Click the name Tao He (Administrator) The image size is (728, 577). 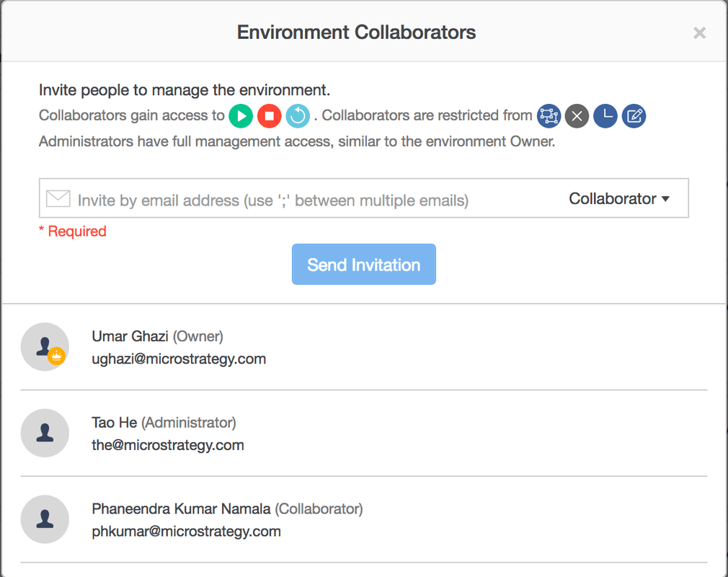pyautogui.click(x=164, y=423)
